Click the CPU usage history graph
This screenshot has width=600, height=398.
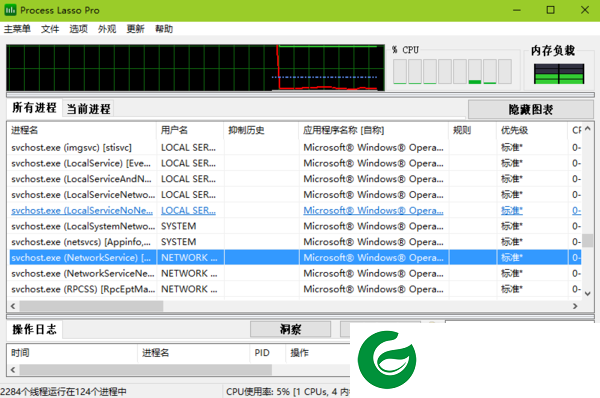195,68
